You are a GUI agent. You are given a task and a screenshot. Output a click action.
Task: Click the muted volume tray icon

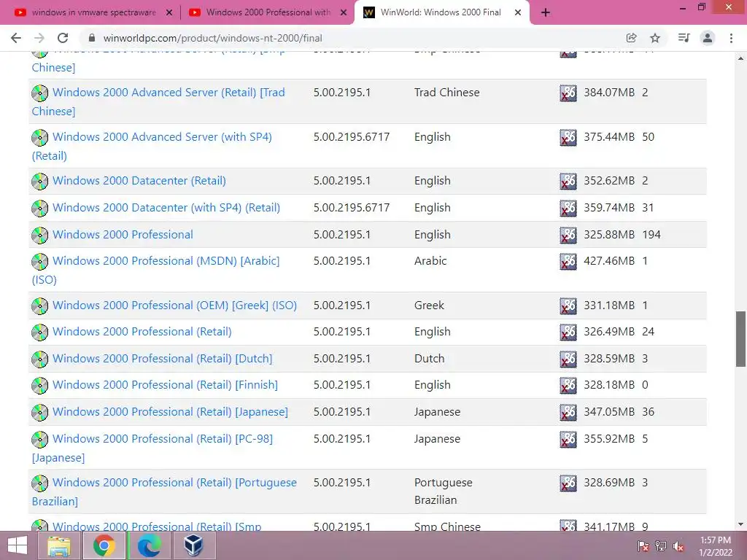[x=678, y=545]
